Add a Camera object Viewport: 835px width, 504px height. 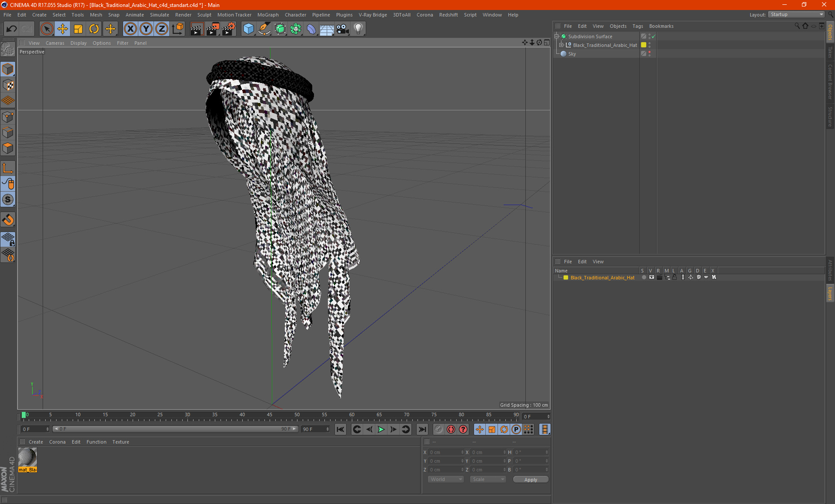[x=343, y=29]
